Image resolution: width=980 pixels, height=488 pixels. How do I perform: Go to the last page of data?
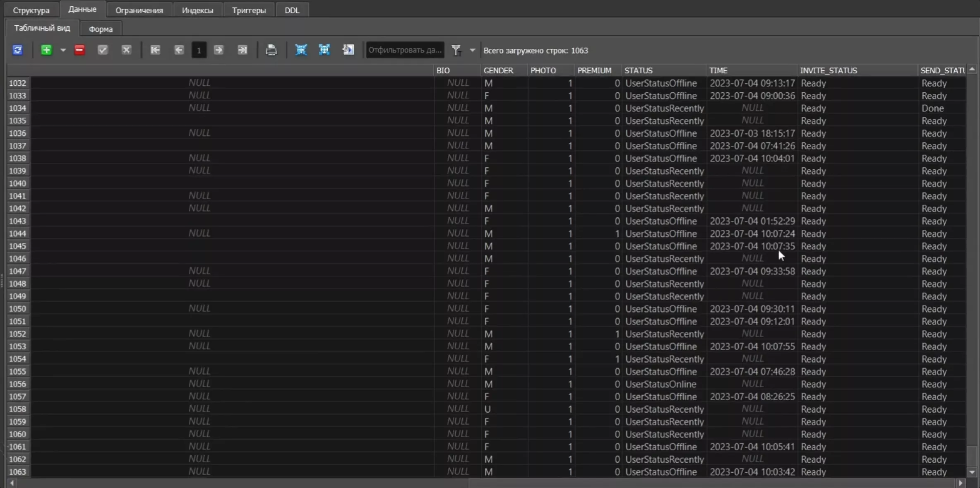click(x=243, y=50)
